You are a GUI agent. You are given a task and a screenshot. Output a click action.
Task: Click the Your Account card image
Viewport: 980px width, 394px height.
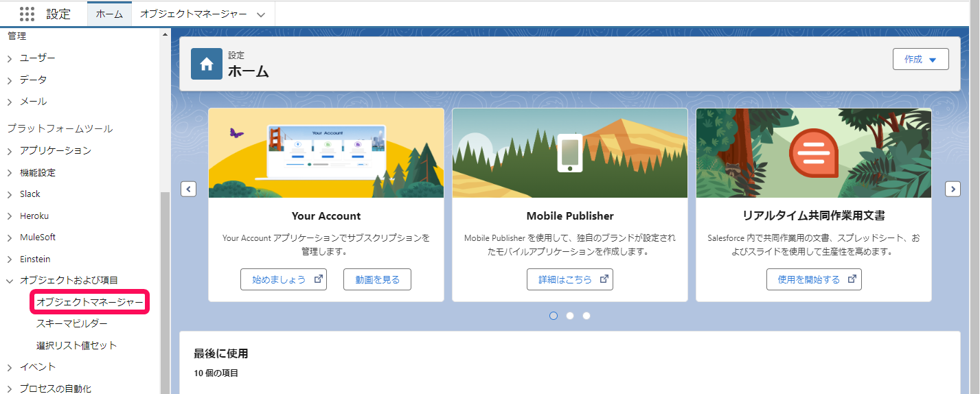point(326,153)
